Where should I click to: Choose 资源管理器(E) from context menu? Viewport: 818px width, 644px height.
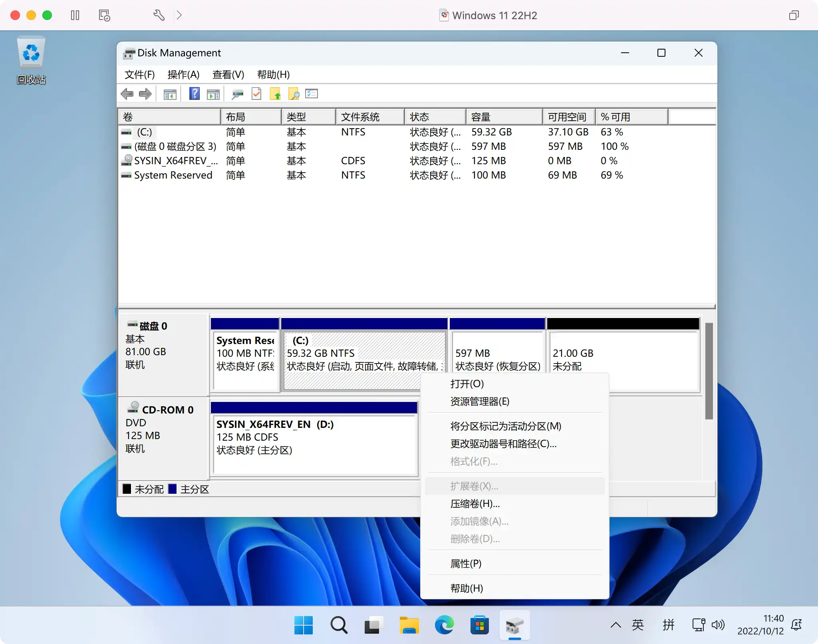514,402
